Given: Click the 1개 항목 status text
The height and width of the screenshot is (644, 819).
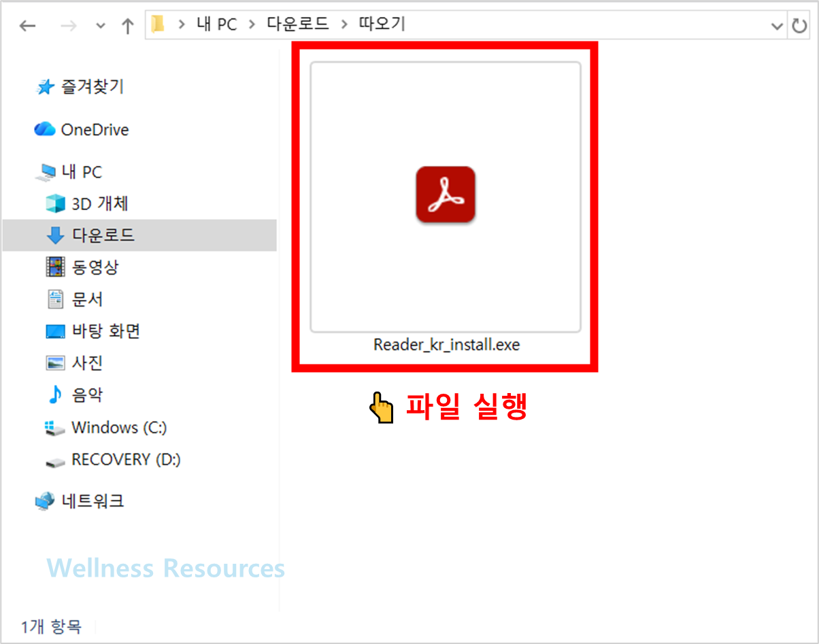Looking at the screenshot, I should pyautogui.click(x=51, y=626).
